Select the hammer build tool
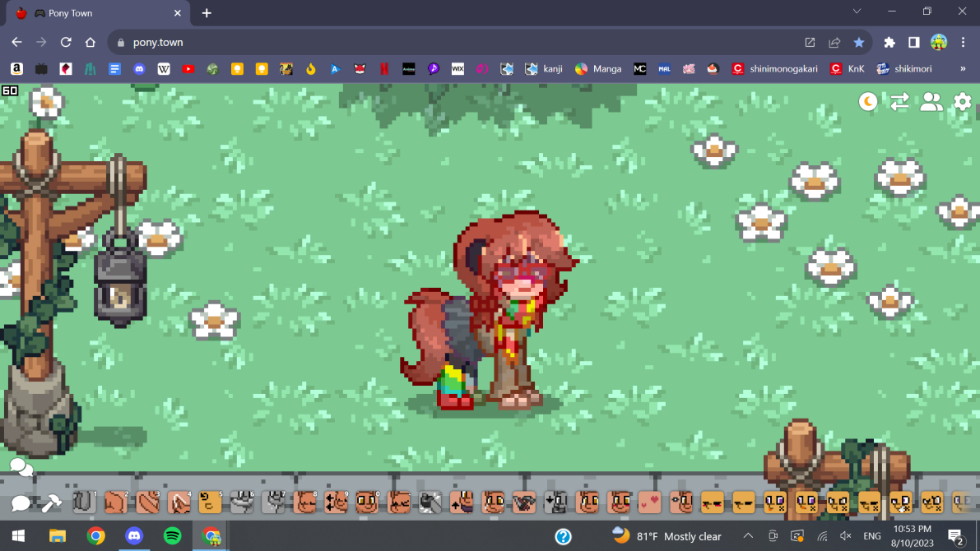This screenshot has width=980, height=551. [51, 502]
